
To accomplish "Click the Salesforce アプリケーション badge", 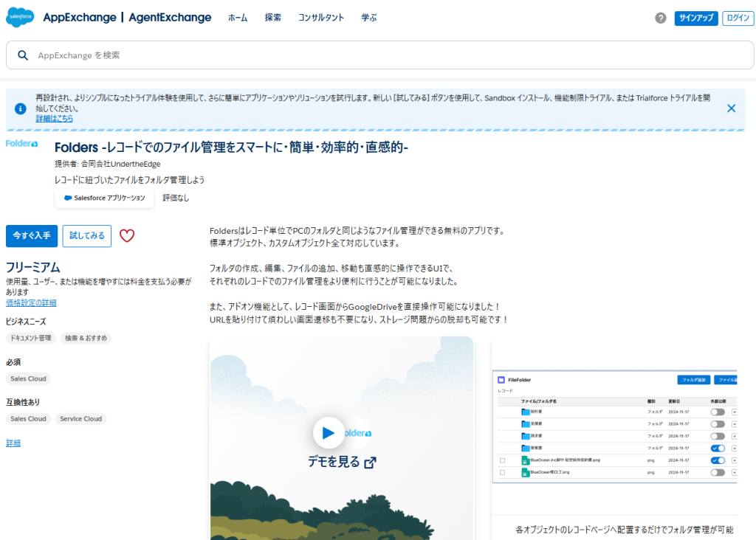I will coord(105,198).
